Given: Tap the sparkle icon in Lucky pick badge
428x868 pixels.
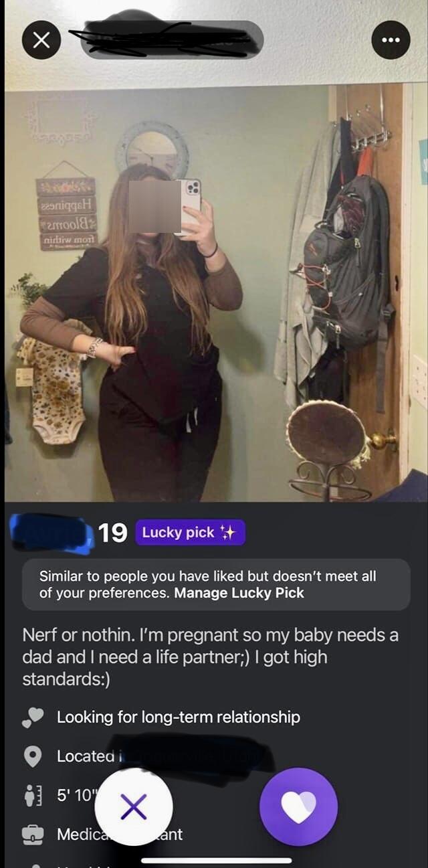Looking at the screenshot, I should coord(228,533).
